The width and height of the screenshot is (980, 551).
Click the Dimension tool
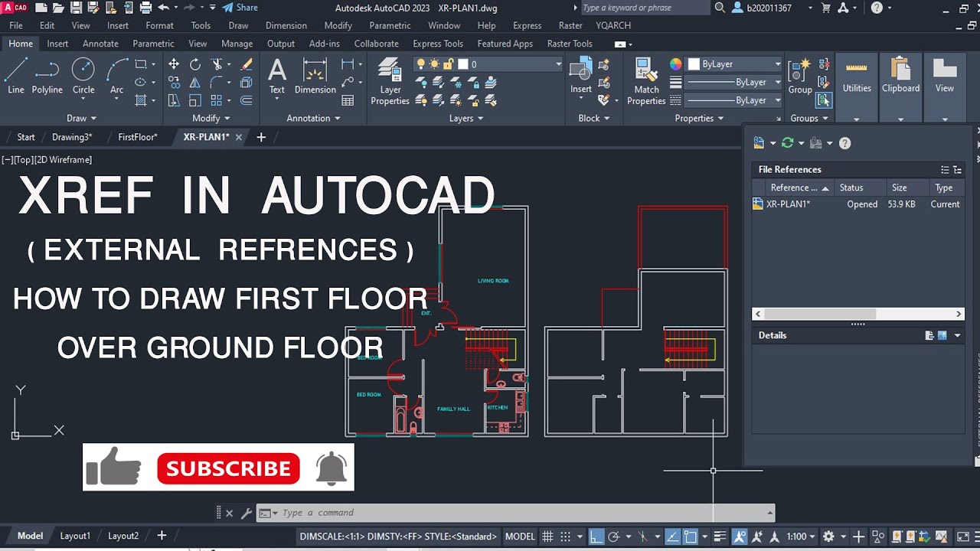(315, 76)
